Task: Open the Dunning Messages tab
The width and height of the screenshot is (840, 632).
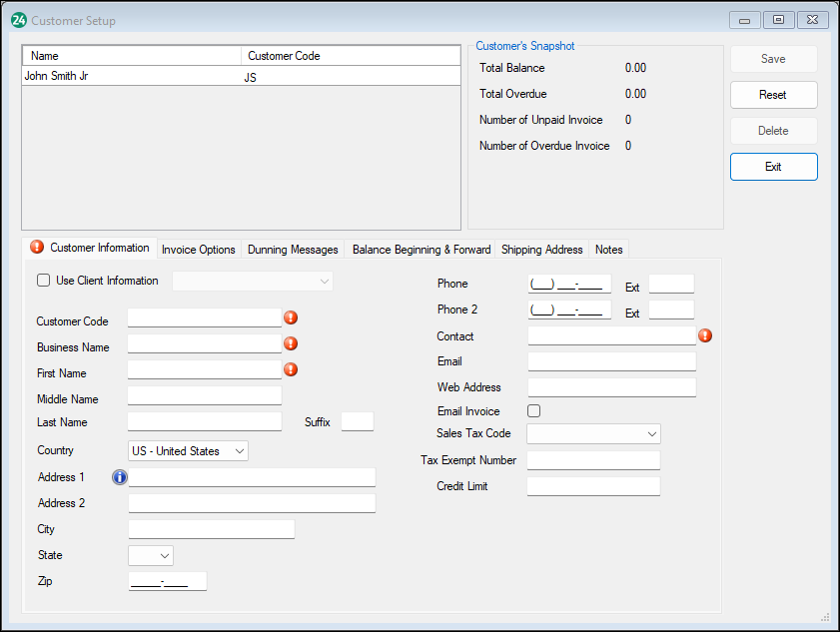Action: pos(292,249)
